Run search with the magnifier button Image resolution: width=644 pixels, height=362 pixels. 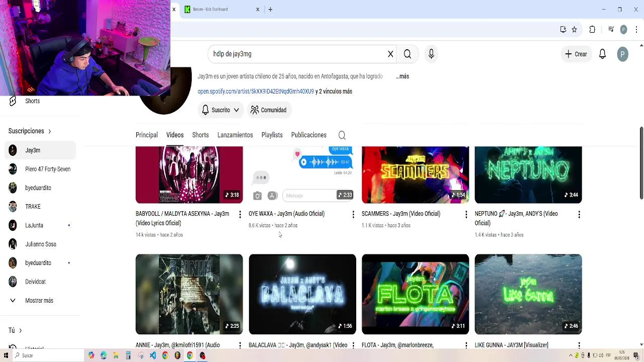click(408, 54)
